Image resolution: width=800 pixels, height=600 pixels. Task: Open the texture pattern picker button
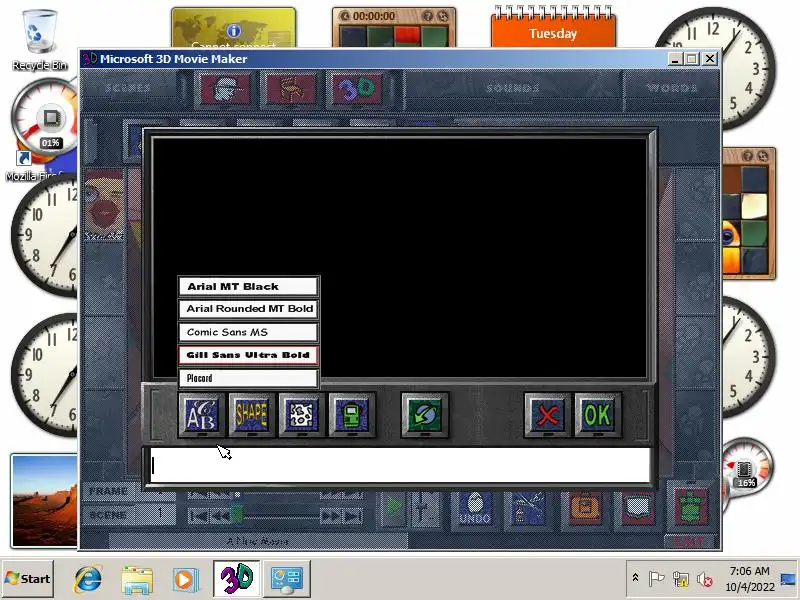coord(302,415)
